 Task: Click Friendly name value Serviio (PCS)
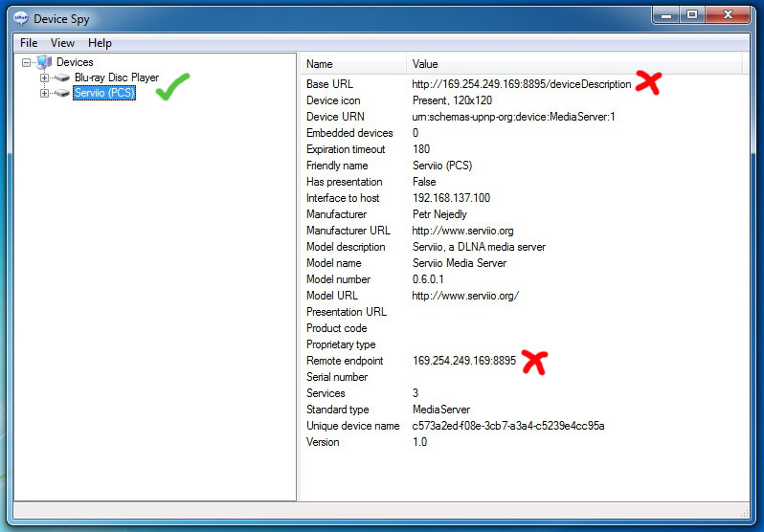pyautogui.click(x=442, y=166)
